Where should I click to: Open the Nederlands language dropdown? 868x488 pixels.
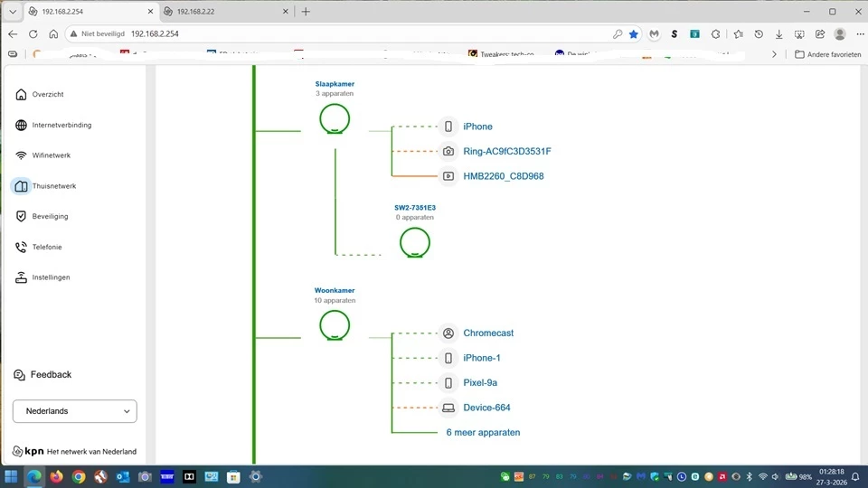(75, 411)
